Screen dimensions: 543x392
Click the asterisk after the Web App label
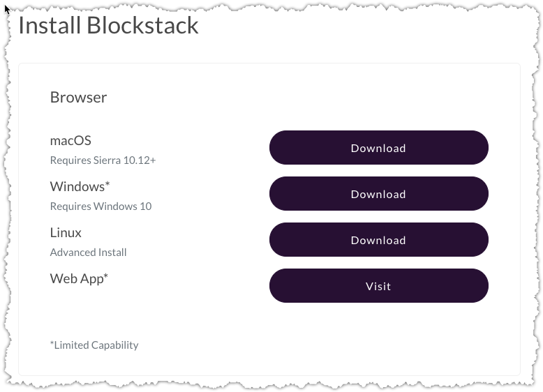[x=106, y=277]
